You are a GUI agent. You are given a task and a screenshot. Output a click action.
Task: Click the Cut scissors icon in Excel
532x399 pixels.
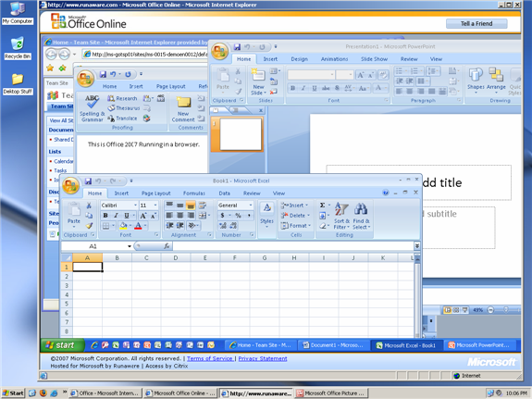click(89, 206)
